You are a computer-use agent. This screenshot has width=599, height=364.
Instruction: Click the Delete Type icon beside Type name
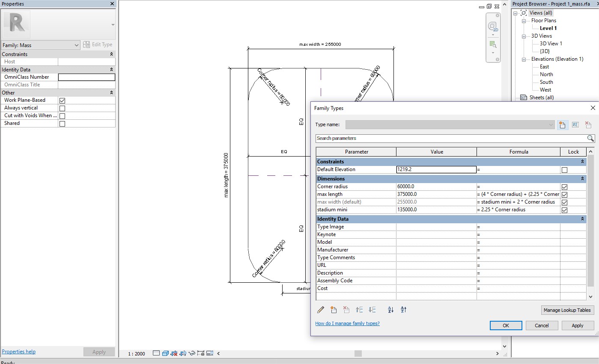[x=588, y=125]
